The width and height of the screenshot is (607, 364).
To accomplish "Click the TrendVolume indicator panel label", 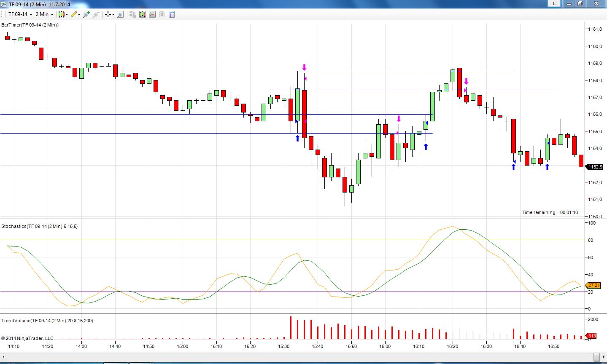I will point(47,321).
